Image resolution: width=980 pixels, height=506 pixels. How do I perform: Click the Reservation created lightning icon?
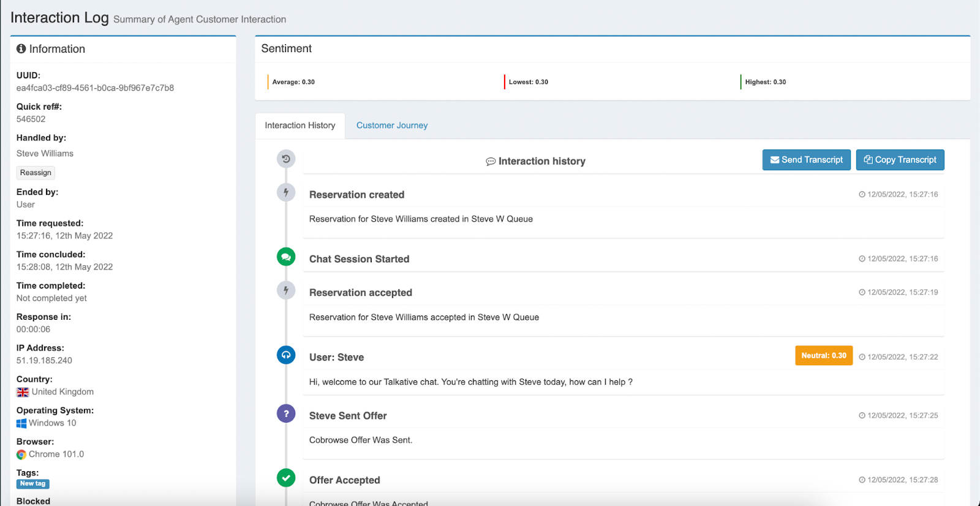click(x=286, y=192)
